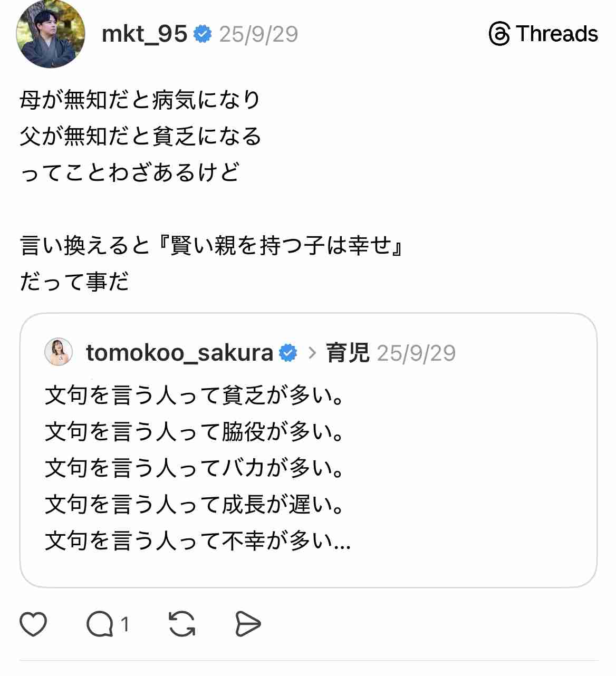
Task: View the reply count next to comment icon
Action: (125, 624)
